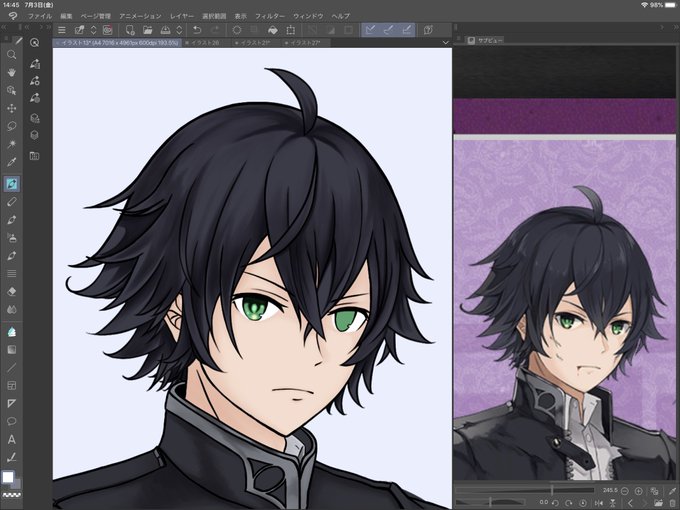Screen dimensions: 680x510
Task: Select the Text tool
Action: pyautogui.click(x=12, y=439)
